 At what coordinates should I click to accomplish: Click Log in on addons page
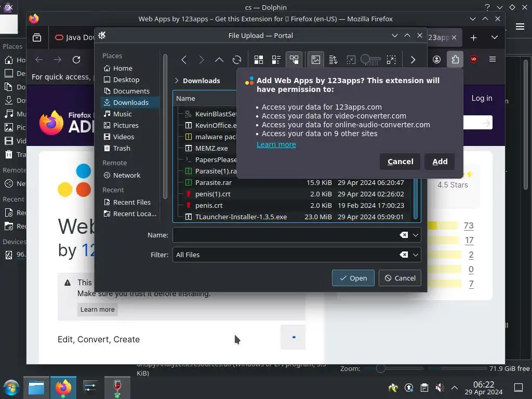(x=482, y=98)
